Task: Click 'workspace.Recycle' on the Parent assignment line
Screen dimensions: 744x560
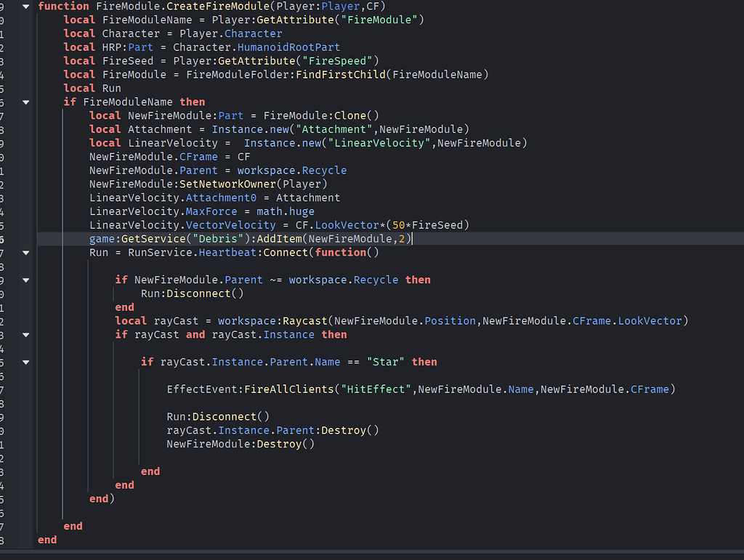Action: click(292, 171)
